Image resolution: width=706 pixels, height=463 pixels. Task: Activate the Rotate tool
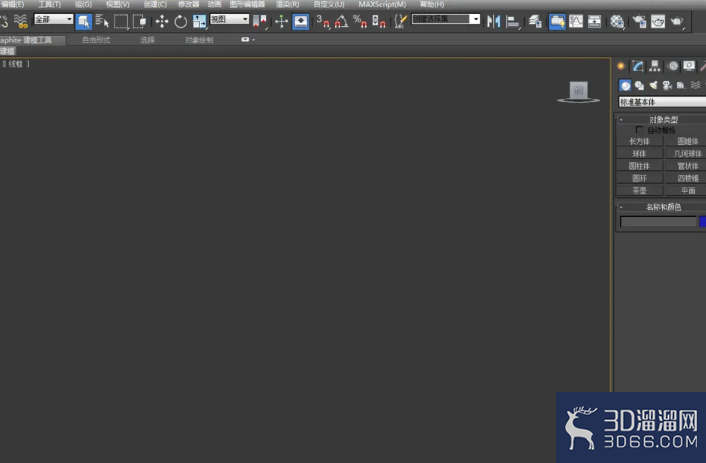pos(181,21)
